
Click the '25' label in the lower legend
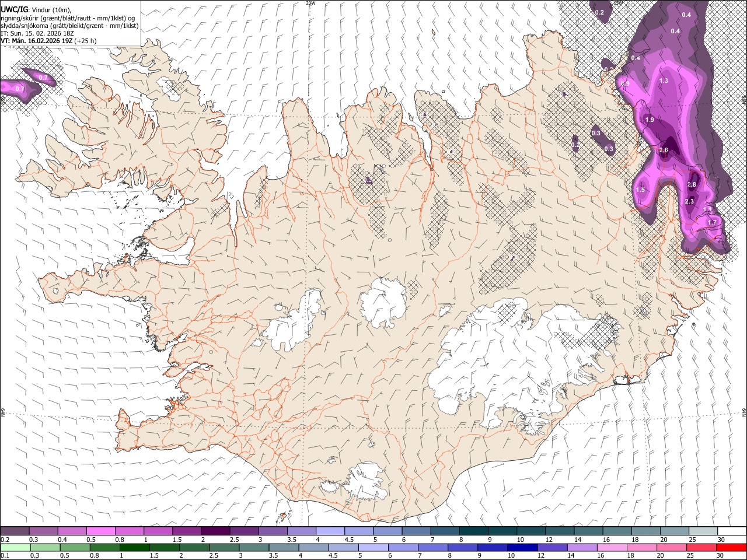tap(691, 555)
